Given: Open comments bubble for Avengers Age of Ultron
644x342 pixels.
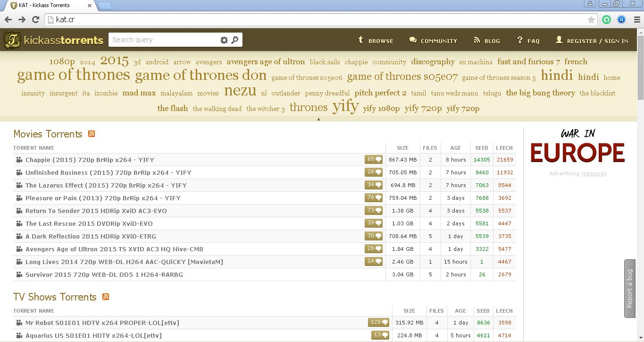Looking at the screenshot, I should (x=374, y=249).
